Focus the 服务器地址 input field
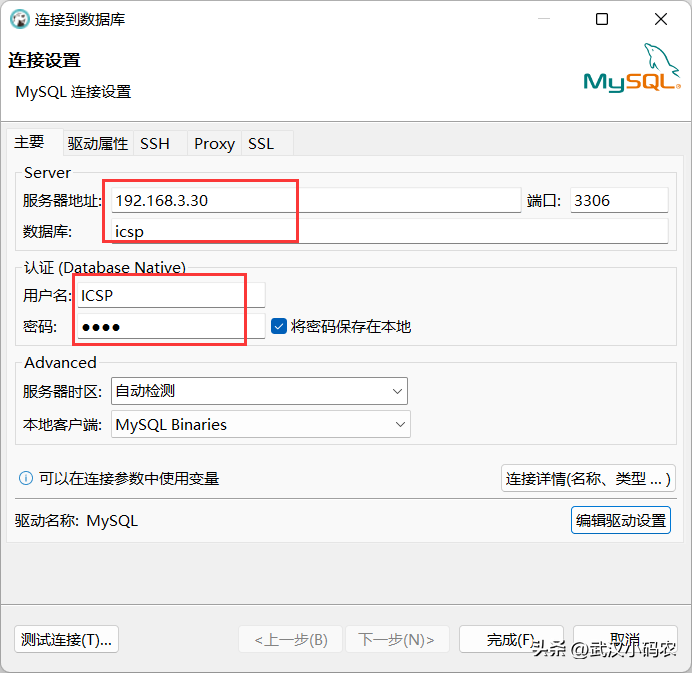Image resolution: width=692 pixels, height=673 pixels. [x=315, y=200]
